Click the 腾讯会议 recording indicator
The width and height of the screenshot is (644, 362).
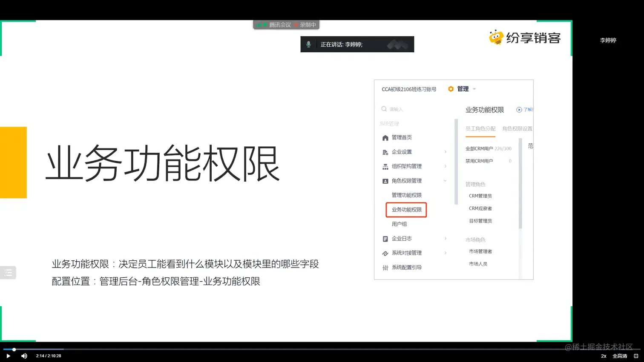(x=286, y=25)
